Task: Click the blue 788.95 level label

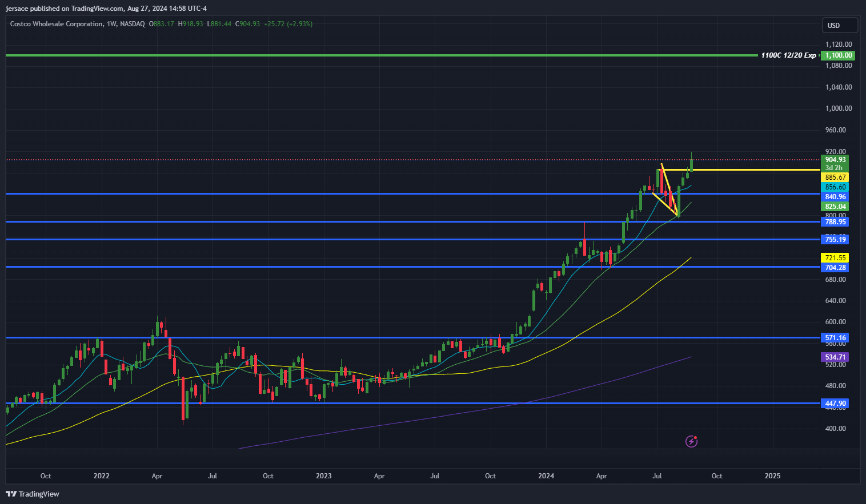Action: [835, 222]
